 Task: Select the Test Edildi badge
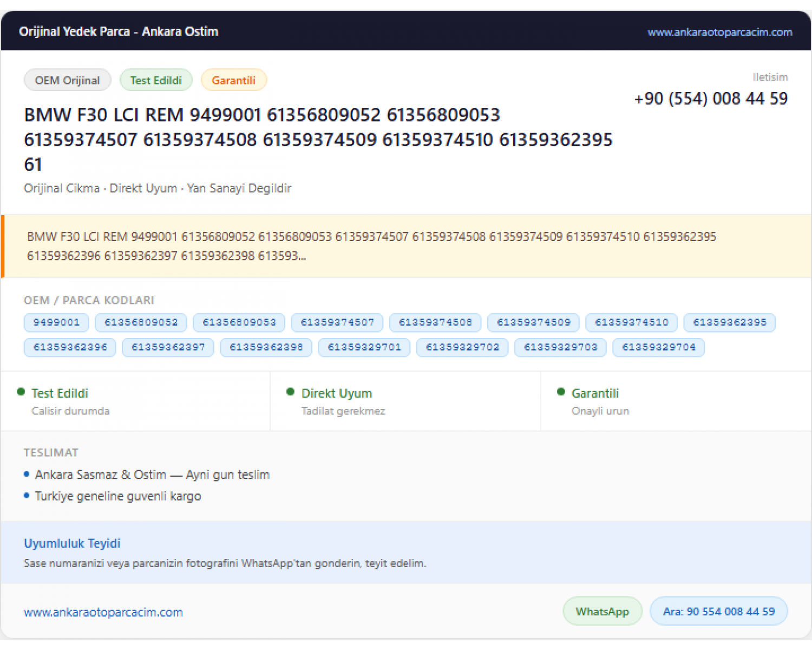(x=156, y=80)
